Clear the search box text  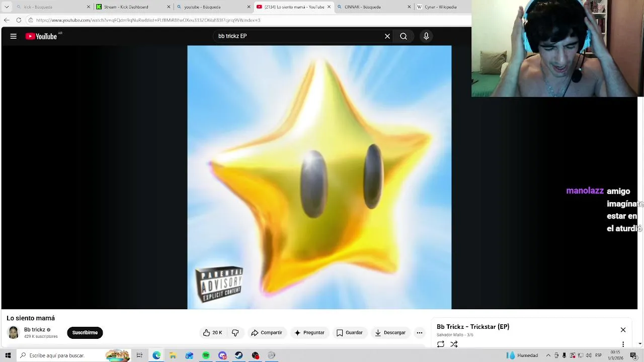click(x=387, y=36)
